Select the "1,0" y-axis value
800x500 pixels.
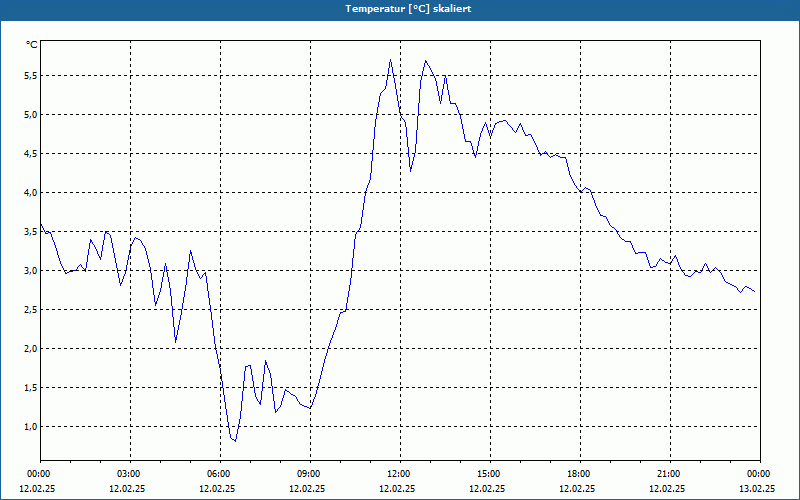(x=31, y=427)
